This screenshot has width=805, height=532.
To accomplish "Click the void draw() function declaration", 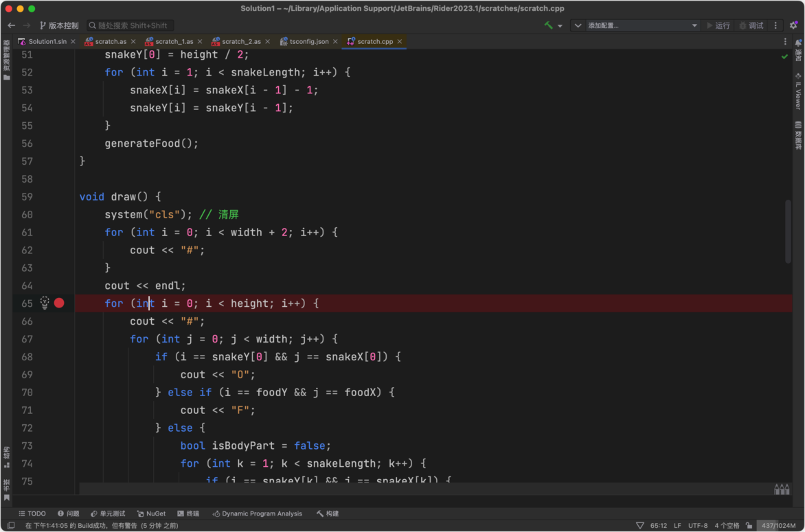I will [x=120, y=197].
